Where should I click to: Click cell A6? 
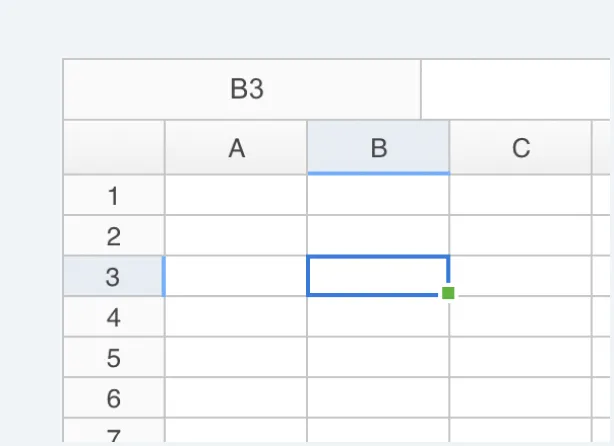pos(236,399)
